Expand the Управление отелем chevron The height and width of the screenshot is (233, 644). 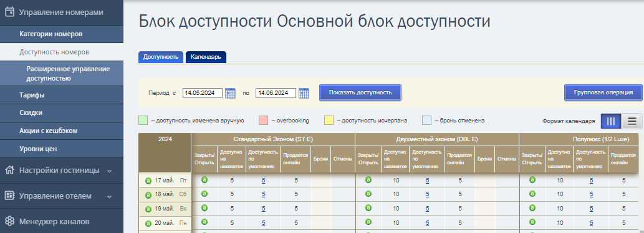(x=109, y=196)
